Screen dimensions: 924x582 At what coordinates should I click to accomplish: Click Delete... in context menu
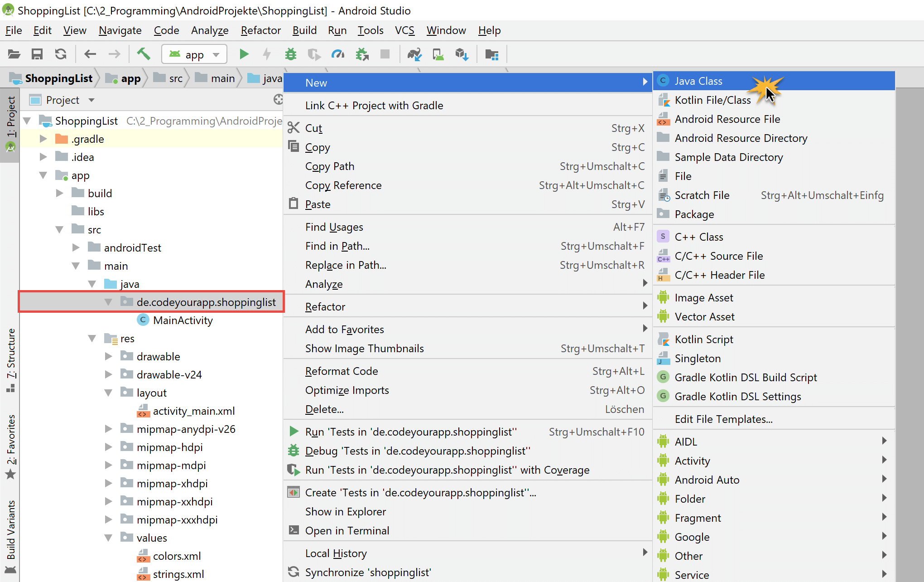pyautogui.click(x=468, y=409)
